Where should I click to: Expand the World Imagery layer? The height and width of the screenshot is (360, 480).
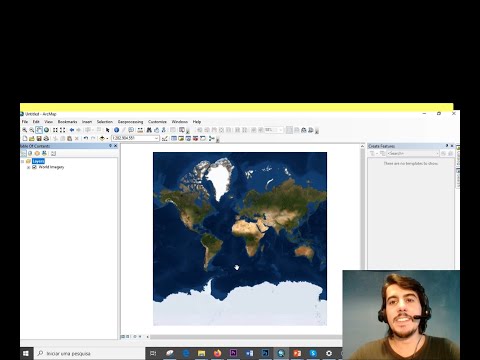coord(29,167)
